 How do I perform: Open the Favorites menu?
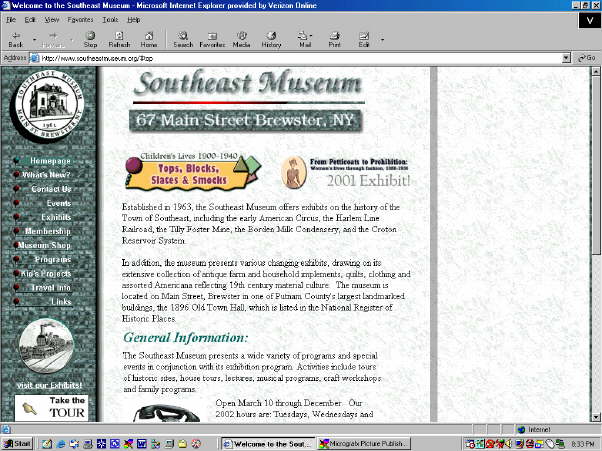pos(80,20)
